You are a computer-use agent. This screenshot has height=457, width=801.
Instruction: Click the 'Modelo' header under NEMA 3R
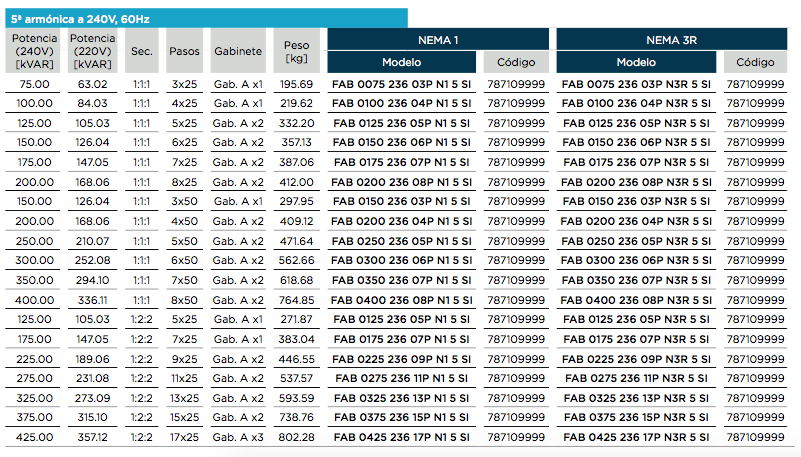636,62
